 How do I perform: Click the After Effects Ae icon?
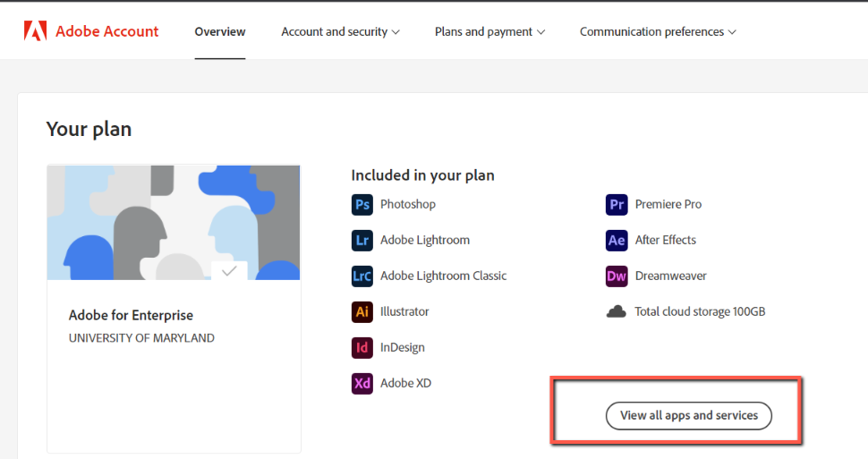click(617, 241)
